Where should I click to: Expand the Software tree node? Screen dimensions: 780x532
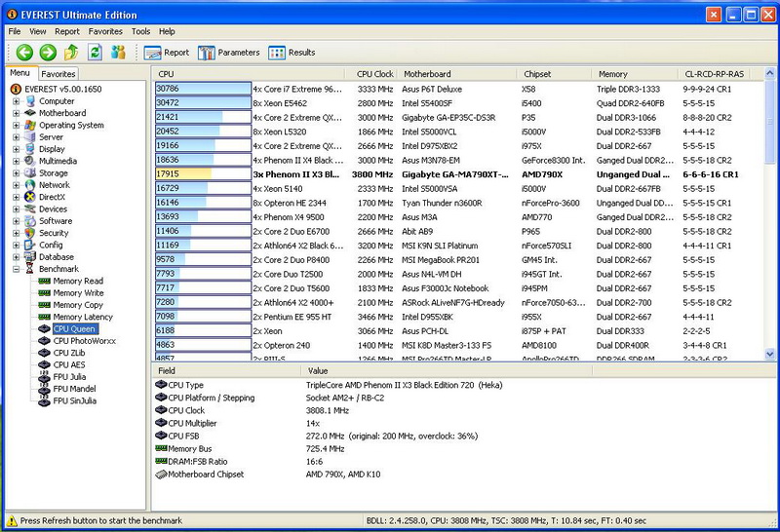pos(16,221)
